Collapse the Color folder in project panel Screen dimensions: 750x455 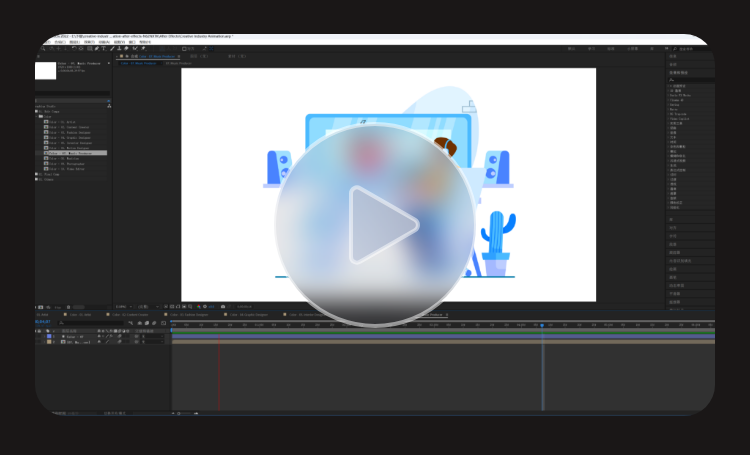(x=36, y=116)
